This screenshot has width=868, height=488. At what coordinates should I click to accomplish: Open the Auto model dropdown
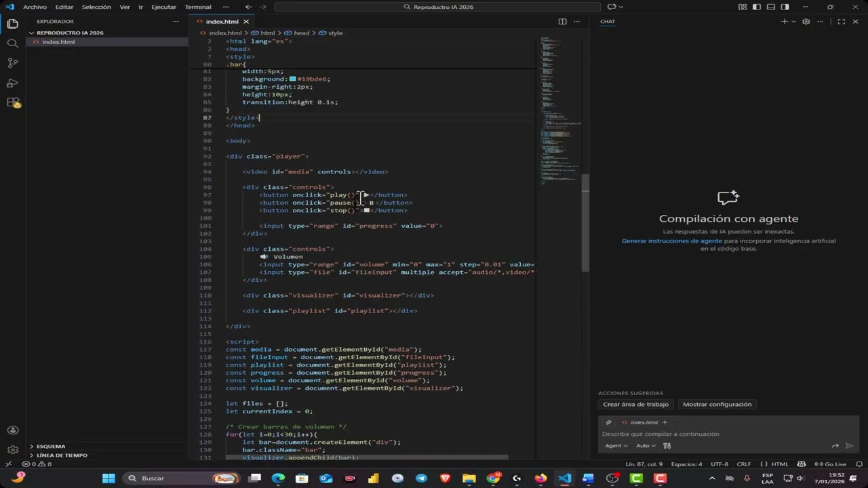coord(646,446)
